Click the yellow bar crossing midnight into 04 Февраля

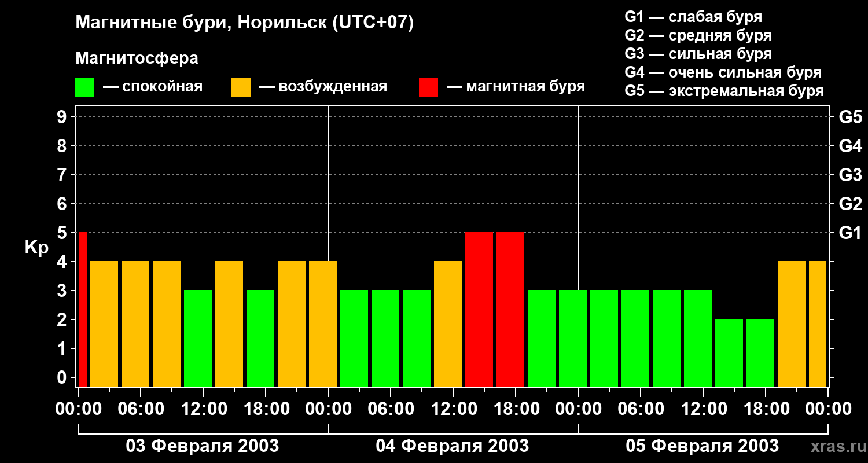323,324
